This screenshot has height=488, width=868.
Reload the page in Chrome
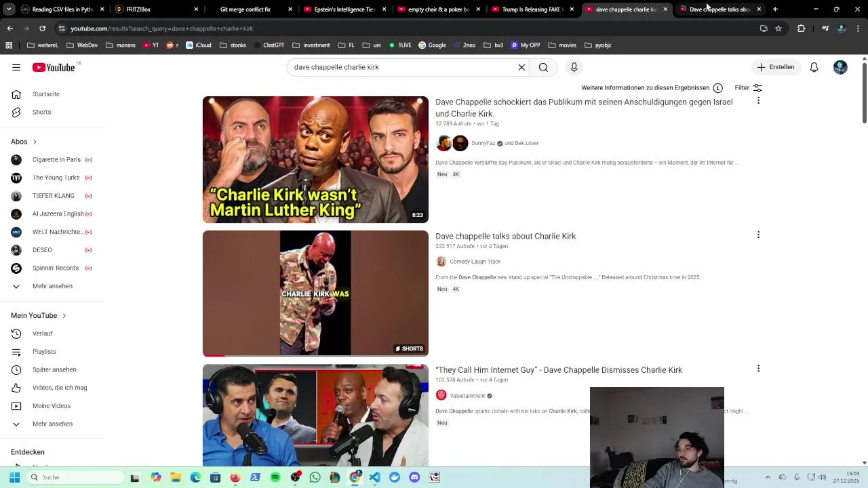(42, 28)
